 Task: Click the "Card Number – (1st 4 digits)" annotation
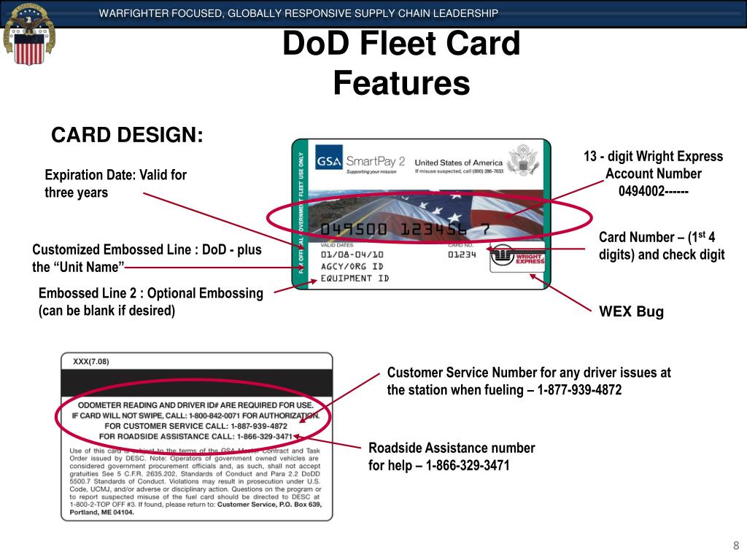[662, 246]
